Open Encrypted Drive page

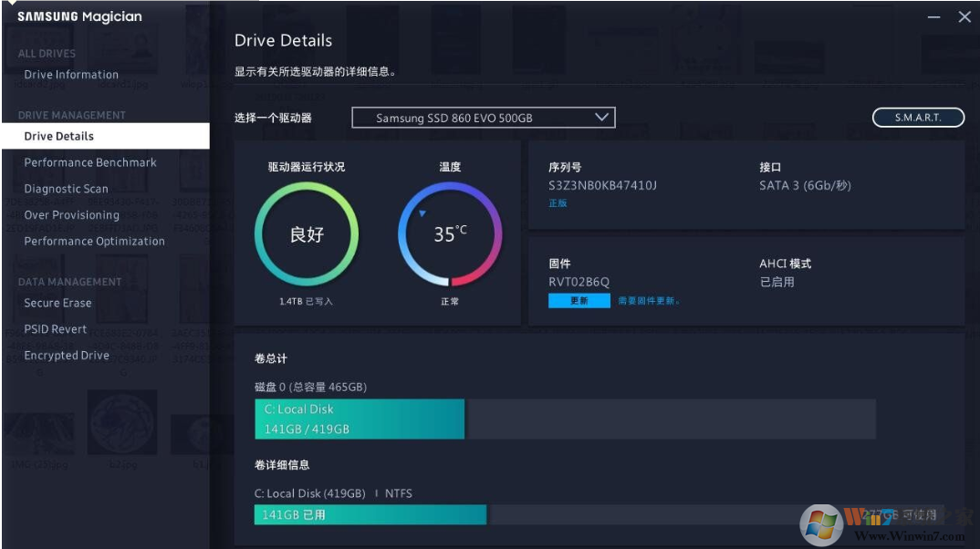coord(67,356)
